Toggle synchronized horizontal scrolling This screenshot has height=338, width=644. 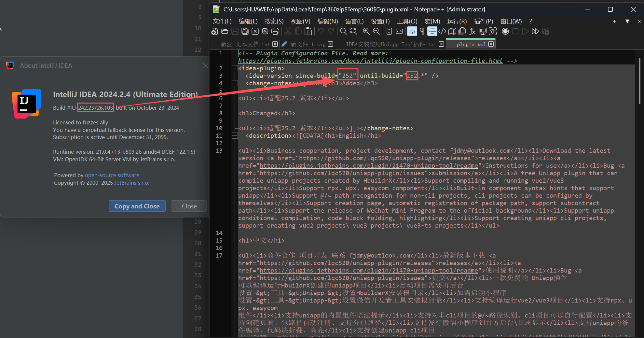399,32
